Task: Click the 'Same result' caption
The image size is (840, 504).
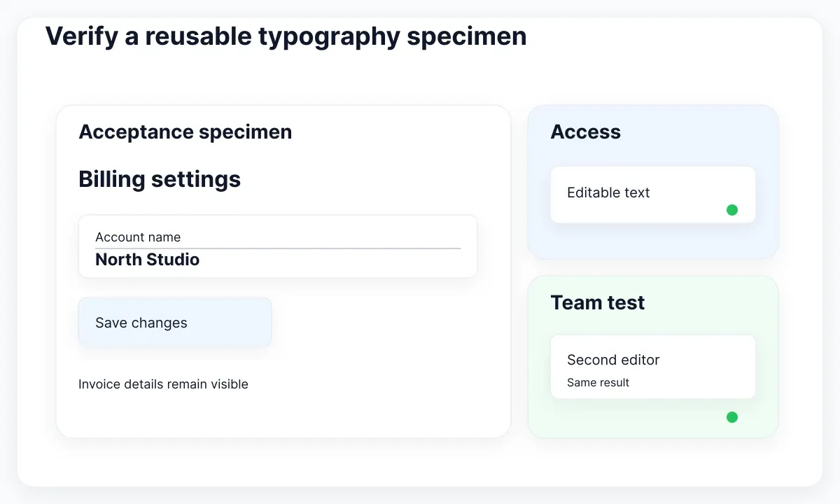Action: (x=598, y=382)
